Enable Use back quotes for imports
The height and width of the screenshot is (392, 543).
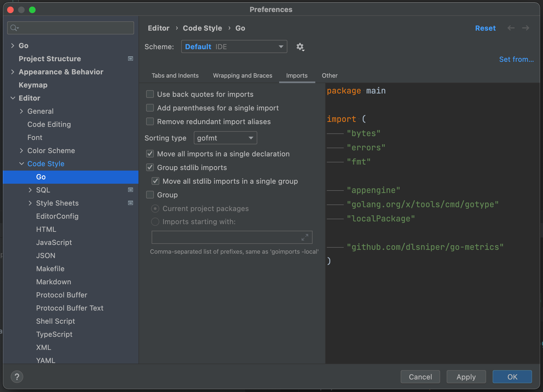[x=150, y=94]
